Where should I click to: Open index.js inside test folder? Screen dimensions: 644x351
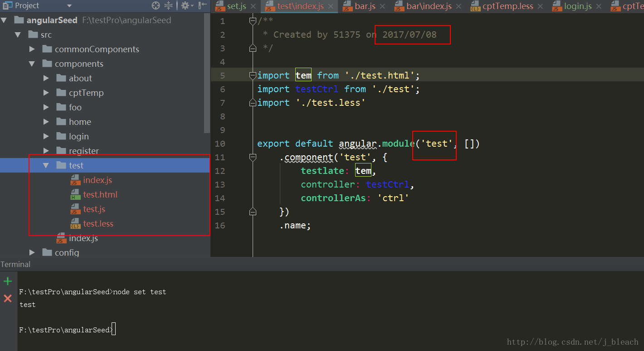98,180
